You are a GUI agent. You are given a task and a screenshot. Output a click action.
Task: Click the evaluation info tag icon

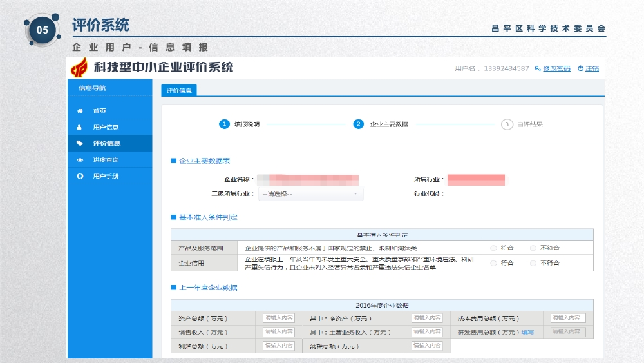tap(80, 143)
